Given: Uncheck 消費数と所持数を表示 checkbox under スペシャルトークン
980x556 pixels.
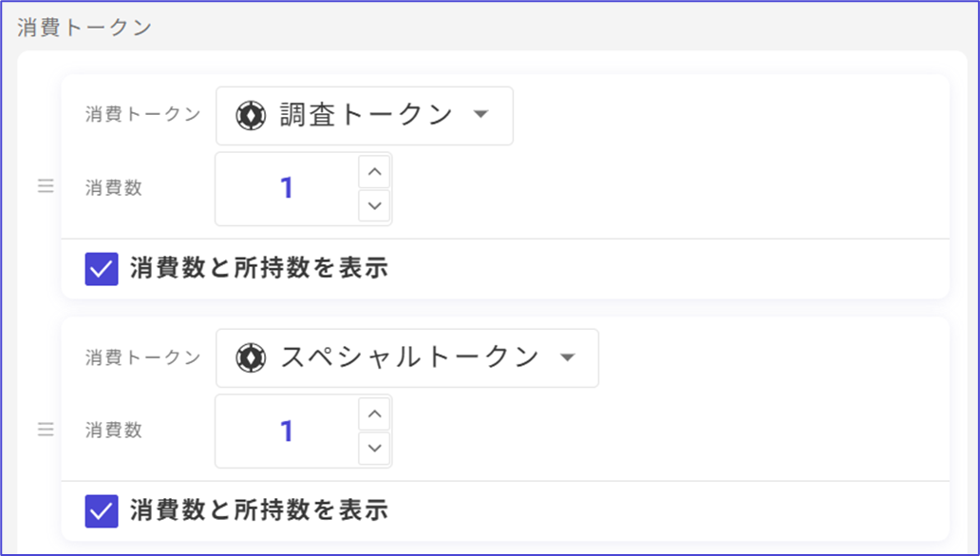Looking at the screenshot, I should 102,511.
